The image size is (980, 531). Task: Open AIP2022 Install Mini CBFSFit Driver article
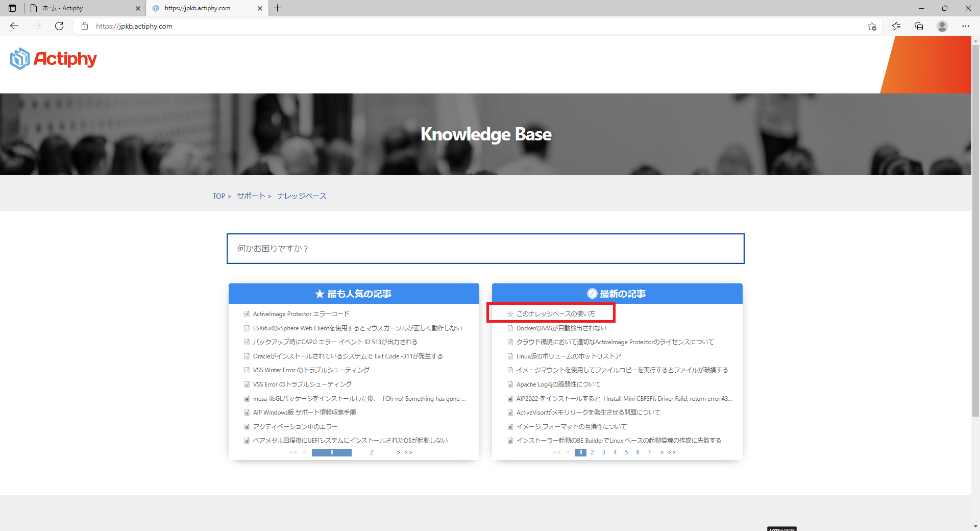tap(624, 399)
